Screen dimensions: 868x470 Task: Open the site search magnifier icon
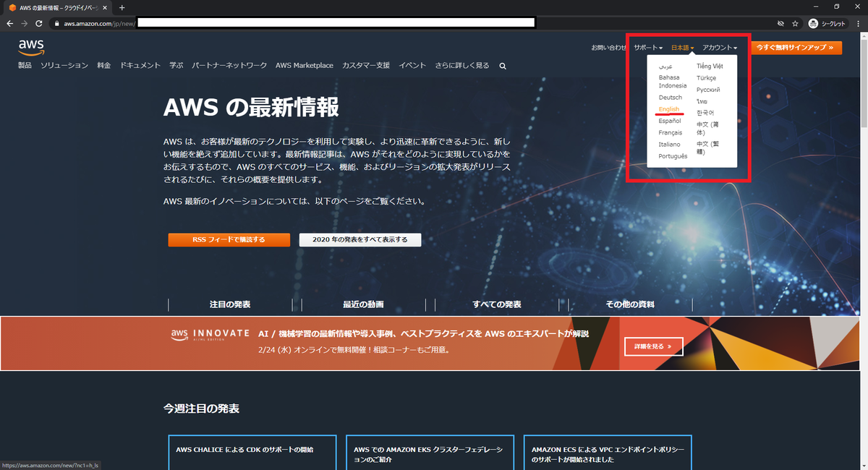point(503,66)
